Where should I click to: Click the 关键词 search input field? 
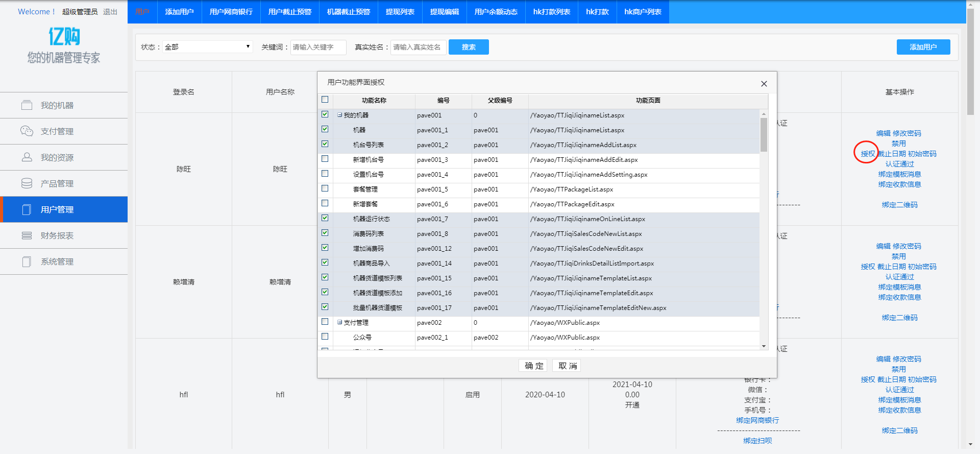tap(318, 47)
